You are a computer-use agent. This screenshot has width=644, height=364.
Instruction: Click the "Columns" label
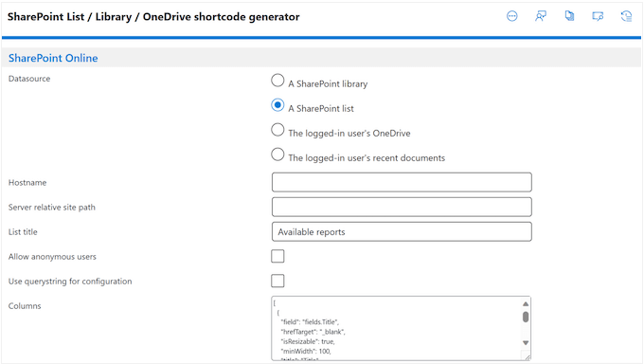click(25, 306)
